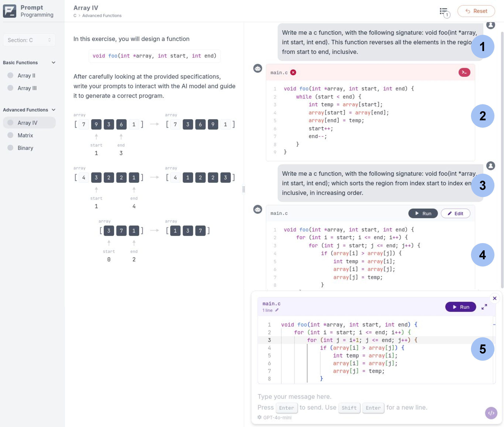Click the Array III status circle
Image resolution: width=504 pixels, height=427 pixels.
click(10, 88)
